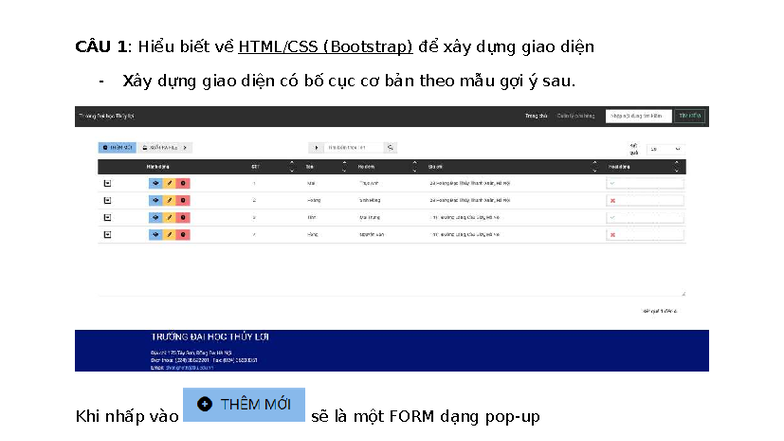Click the edit pencil icon in row 4

[170, 234]
